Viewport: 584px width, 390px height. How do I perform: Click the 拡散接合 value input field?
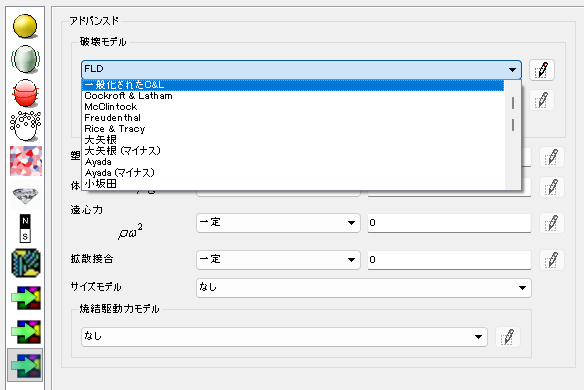(449, 260)
